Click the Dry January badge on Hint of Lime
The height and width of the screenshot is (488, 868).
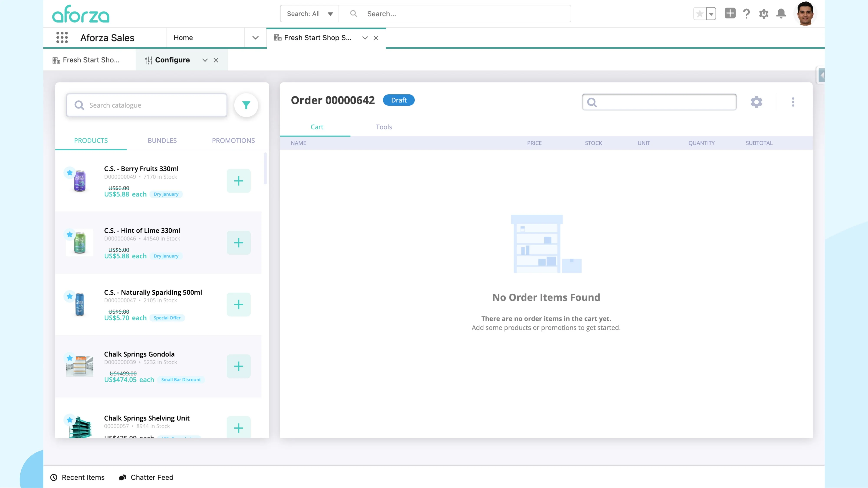click(166, 256)
